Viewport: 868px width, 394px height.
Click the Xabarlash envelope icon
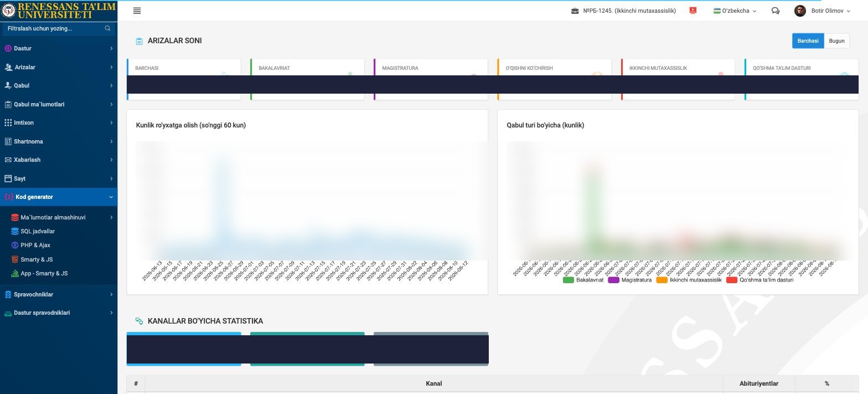pyautogui.click(x=8, y=160)
